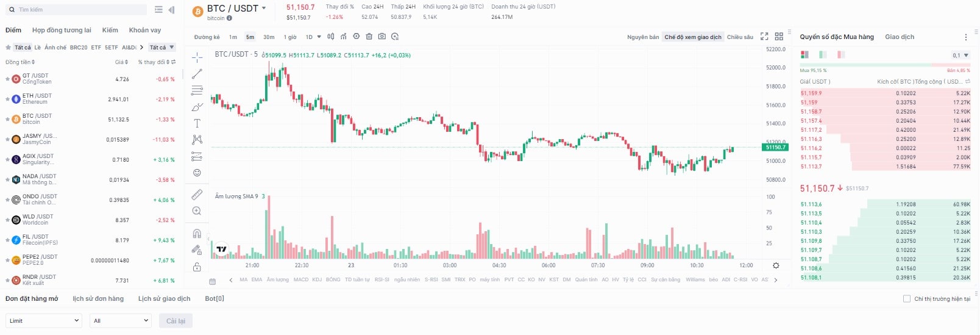Favorite the AGIX/USDT pair
Screen dimensions: 980x335
[x=8, y=159]
